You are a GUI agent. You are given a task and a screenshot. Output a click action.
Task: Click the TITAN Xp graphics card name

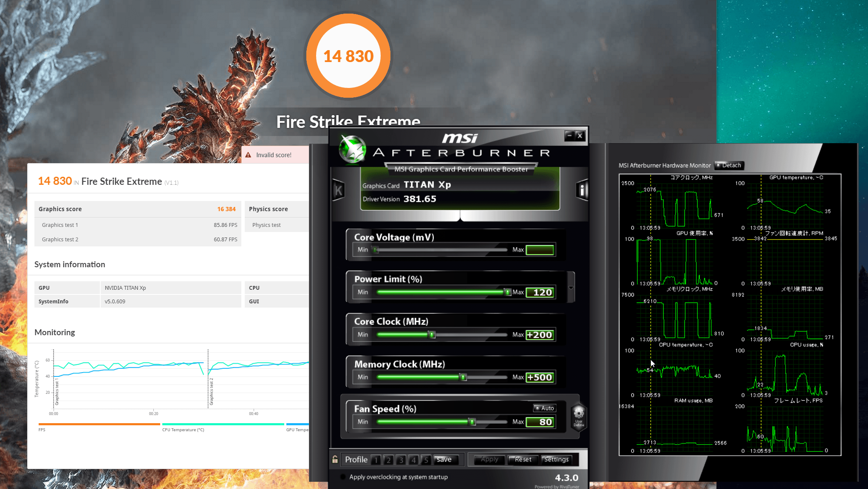(427, 185)
